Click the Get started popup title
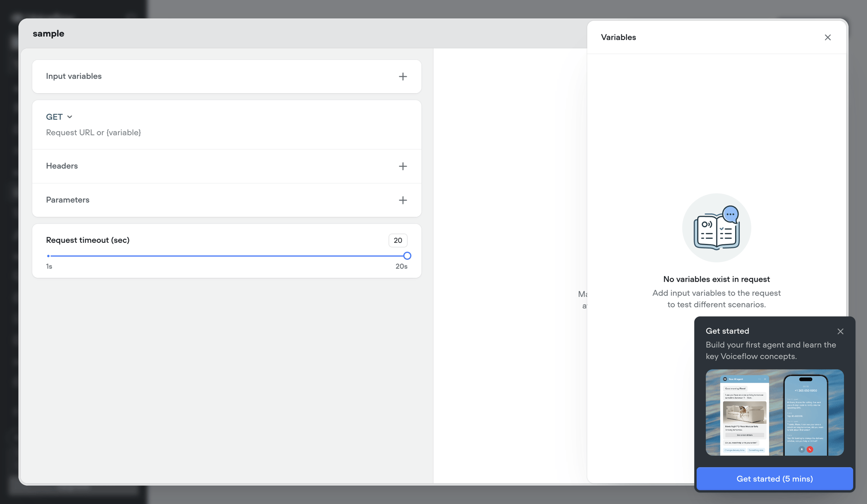Viewport: 867px width, 504px height. pyautogui.click(x=727, y=331)
